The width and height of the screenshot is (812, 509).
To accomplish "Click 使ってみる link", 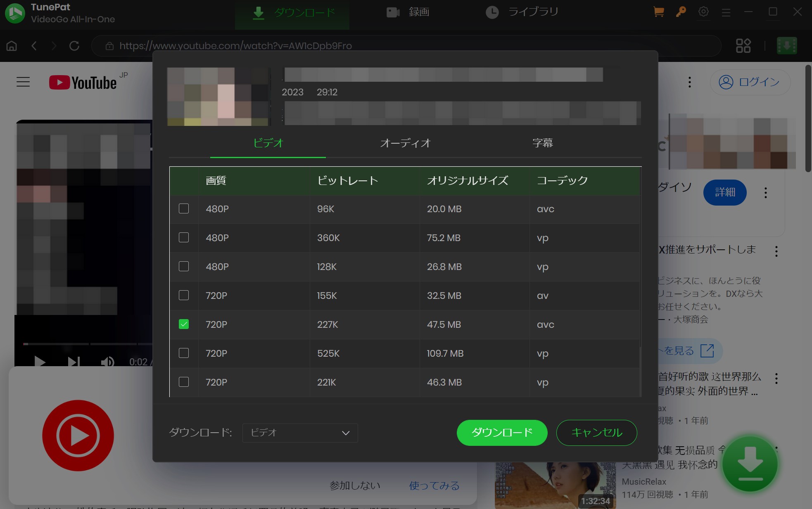I will point(434,485).
